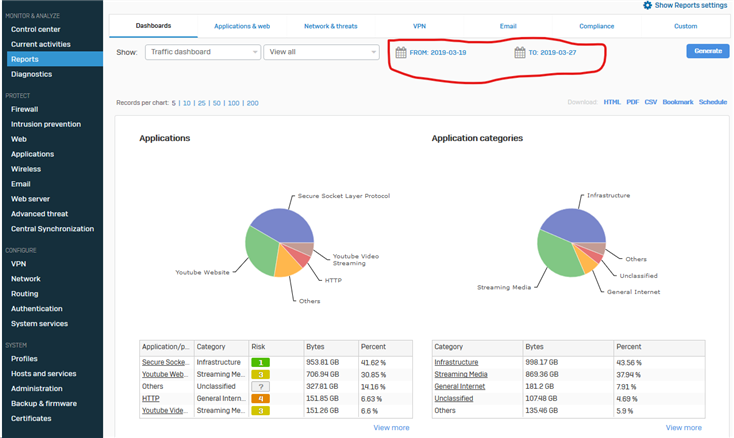Click the Secure Socket application link
The image size is (734, 438).
pos(165,362)
